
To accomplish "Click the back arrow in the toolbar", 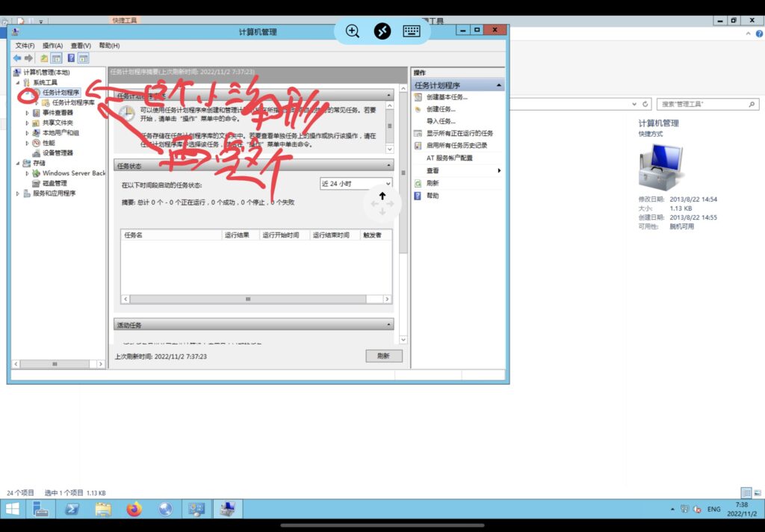I will (x=16, y=58).
